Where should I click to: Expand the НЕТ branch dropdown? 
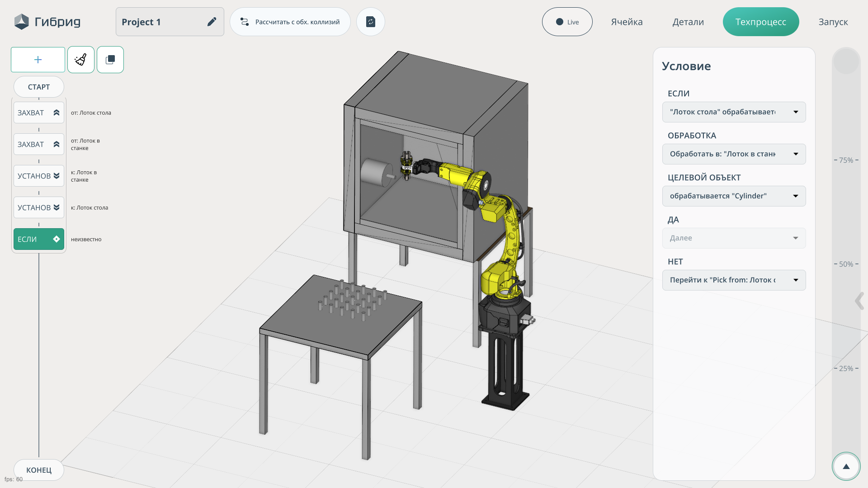pyautogui.click(x=734, y=280)
